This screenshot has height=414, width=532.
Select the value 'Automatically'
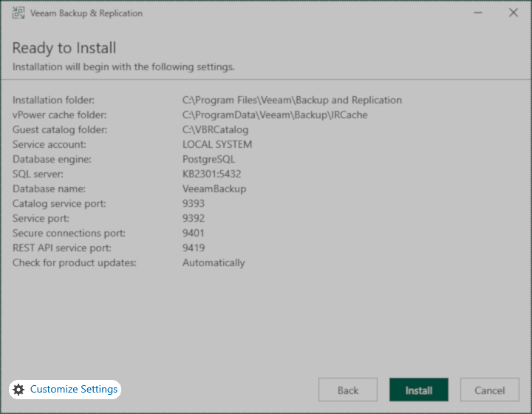tap(214, 262)
